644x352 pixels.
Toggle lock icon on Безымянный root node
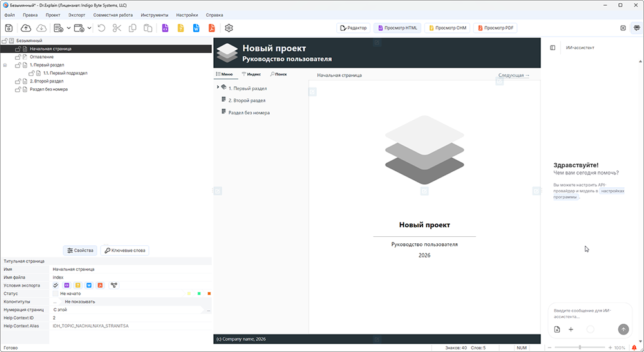click(x=5, y=41)
